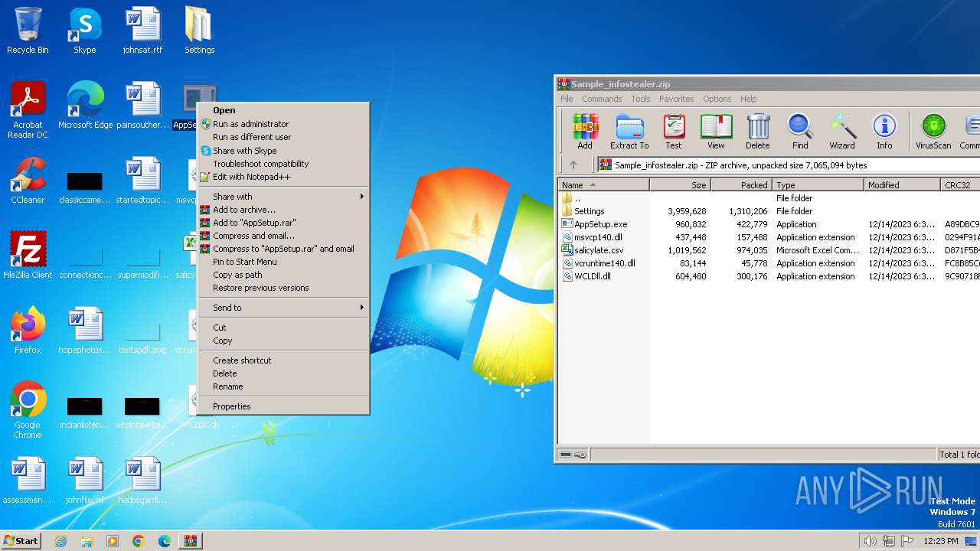Open the archive path dropdown field

pos(789,165)
